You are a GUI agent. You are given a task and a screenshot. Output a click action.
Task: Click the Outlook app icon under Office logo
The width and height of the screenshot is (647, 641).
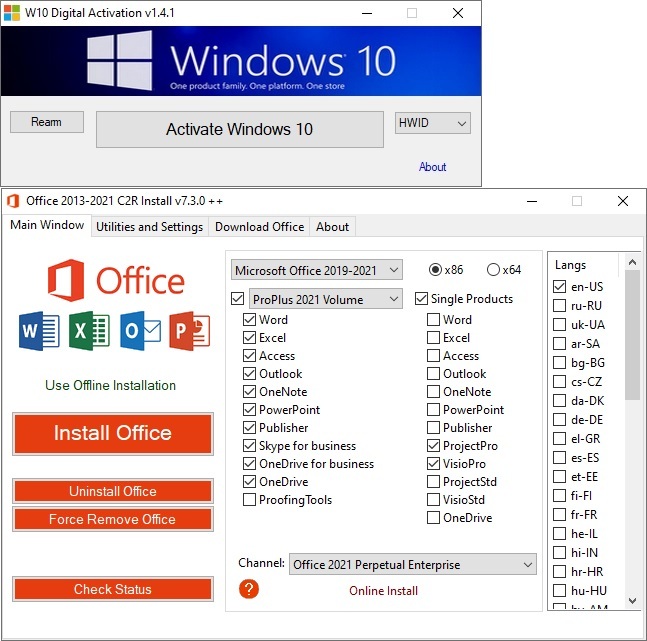[140, 331]
